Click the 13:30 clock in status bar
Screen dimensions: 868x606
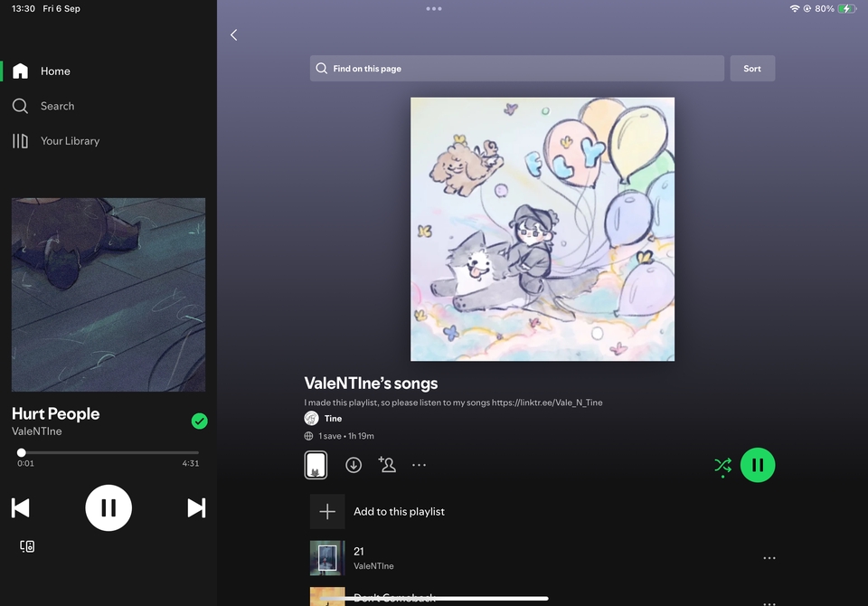[24, 8]
